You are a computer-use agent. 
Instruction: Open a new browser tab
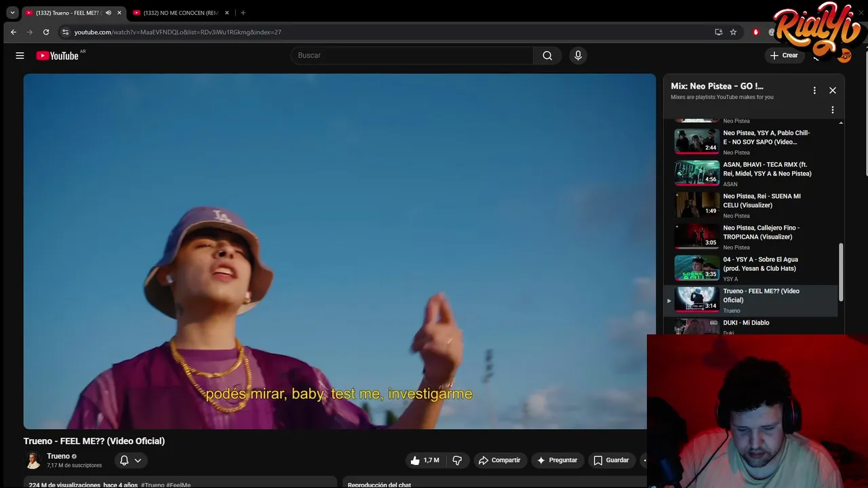243,12
